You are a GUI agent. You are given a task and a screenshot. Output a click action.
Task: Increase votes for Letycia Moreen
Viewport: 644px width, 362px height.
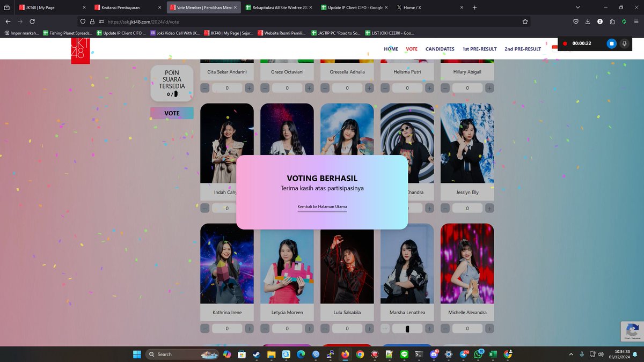point(310,328)
